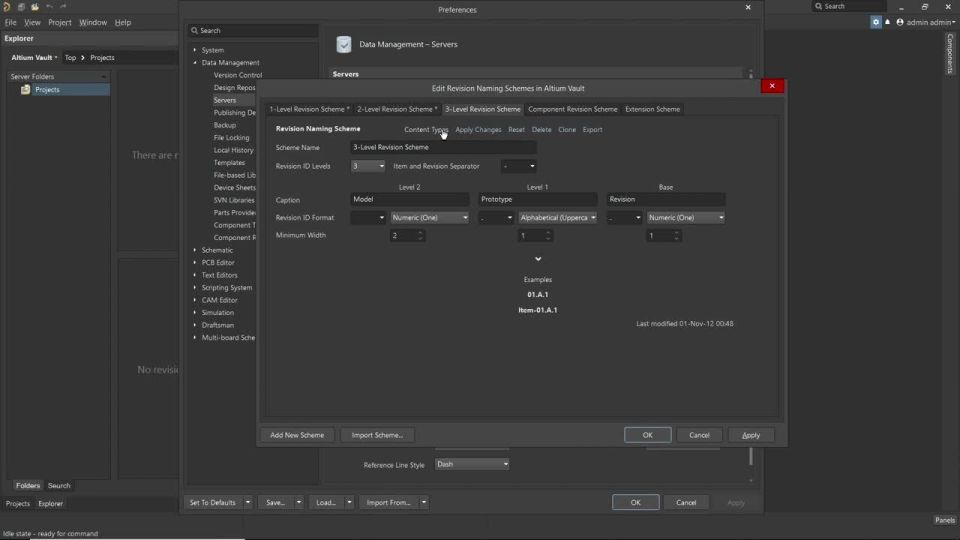Click OK in revision schemes dialog
960x540 pixels.
[647, 435]
